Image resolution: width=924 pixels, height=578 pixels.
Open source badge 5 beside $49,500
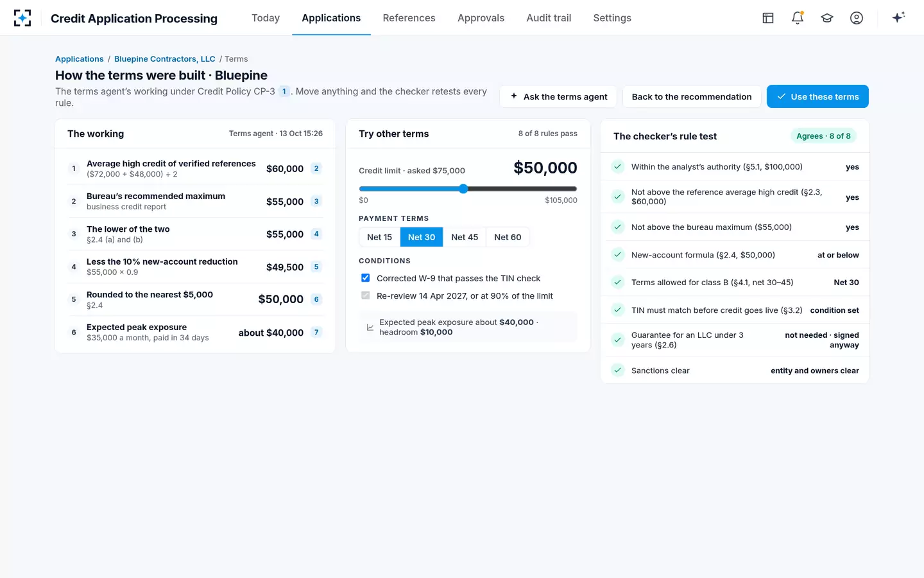pyautogui.click(x=316, y=267)
